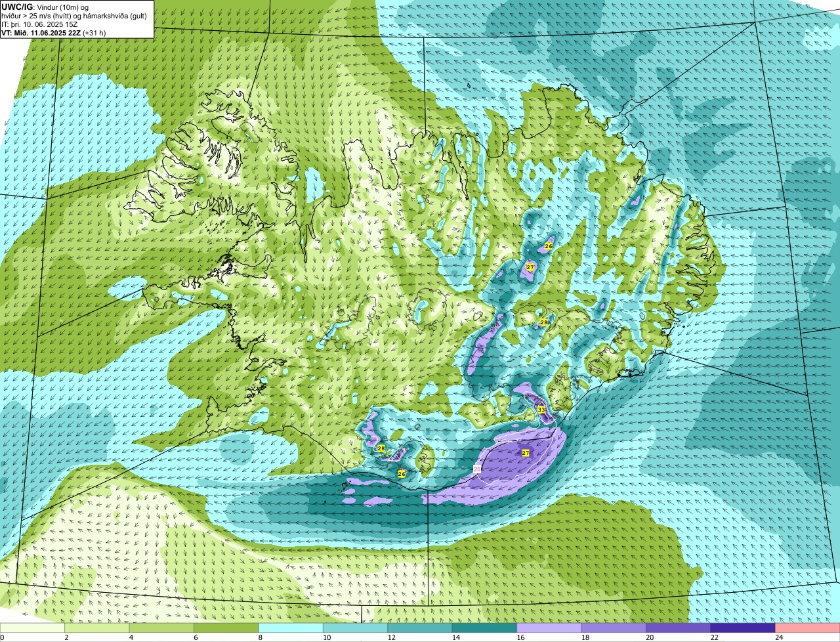The width and height of the screenshot is (840, 642).
Task: Click the "UWC/IG: Vindur (10m) og" title line
Action: [x=45, y=7]
